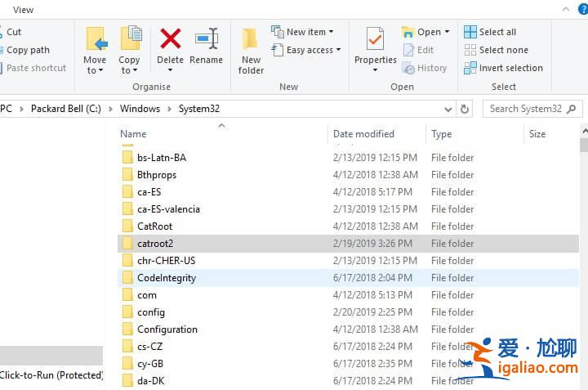Refresh the System32 folder view
Viewport: 588px width, 390px height.
coord(464,109)
